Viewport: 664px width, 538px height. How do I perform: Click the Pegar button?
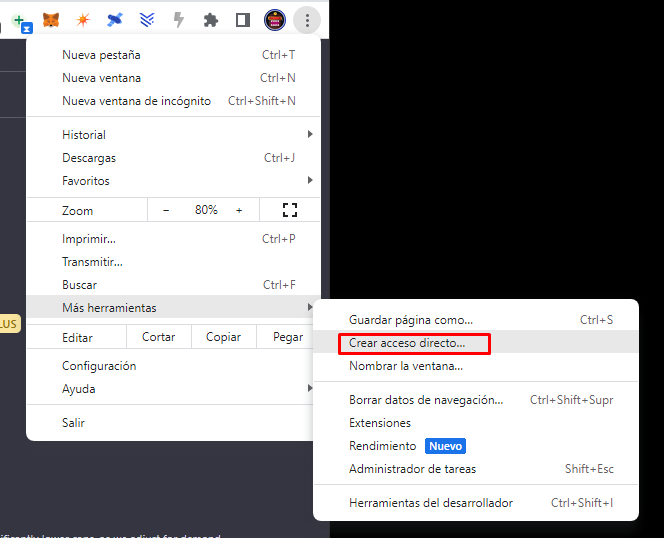pos(288,337)
